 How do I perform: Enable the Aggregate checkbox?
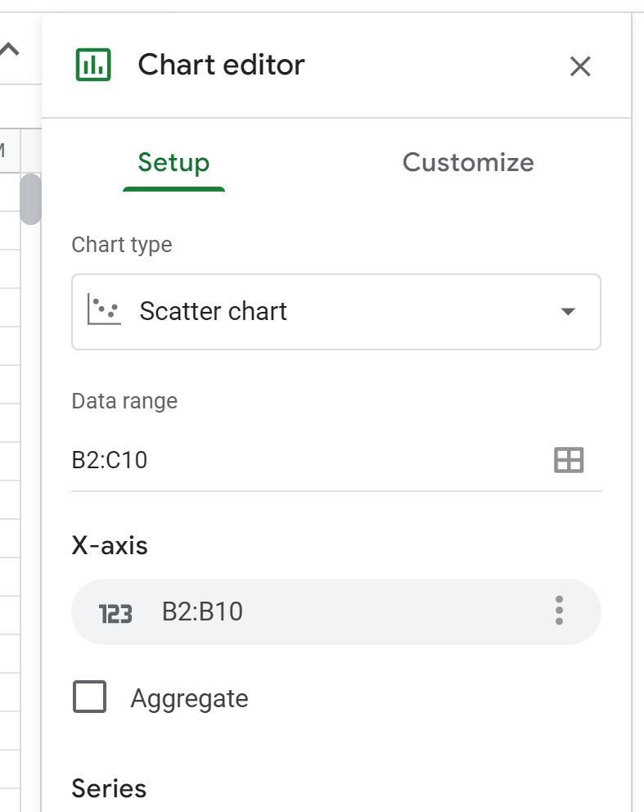click(89, 697)
